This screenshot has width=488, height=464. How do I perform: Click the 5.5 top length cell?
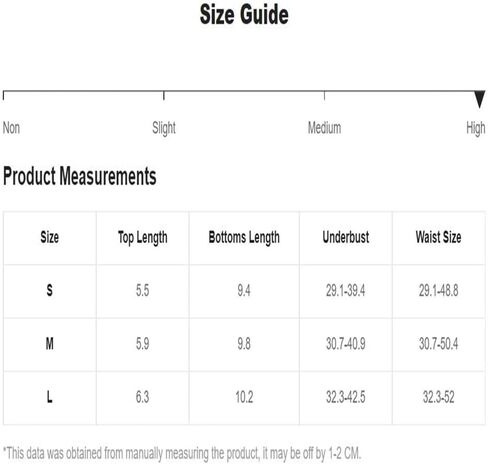click(143, 291)
